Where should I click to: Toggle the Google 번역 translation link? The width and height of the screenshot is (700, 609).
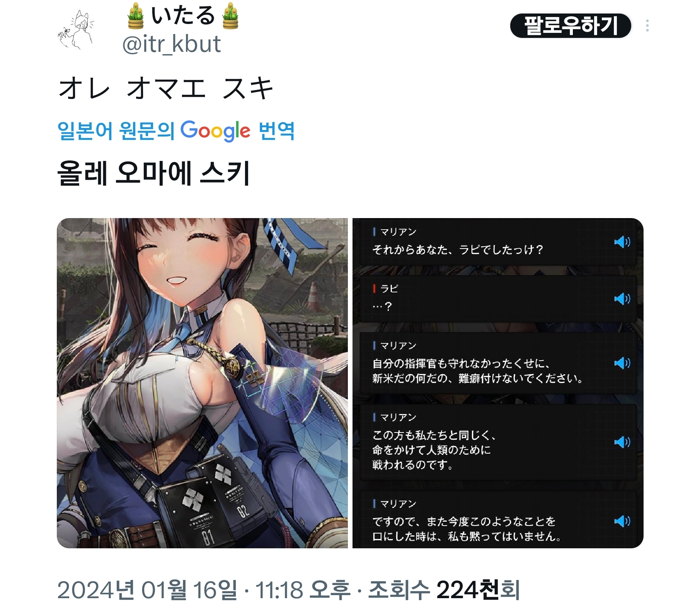176,131
